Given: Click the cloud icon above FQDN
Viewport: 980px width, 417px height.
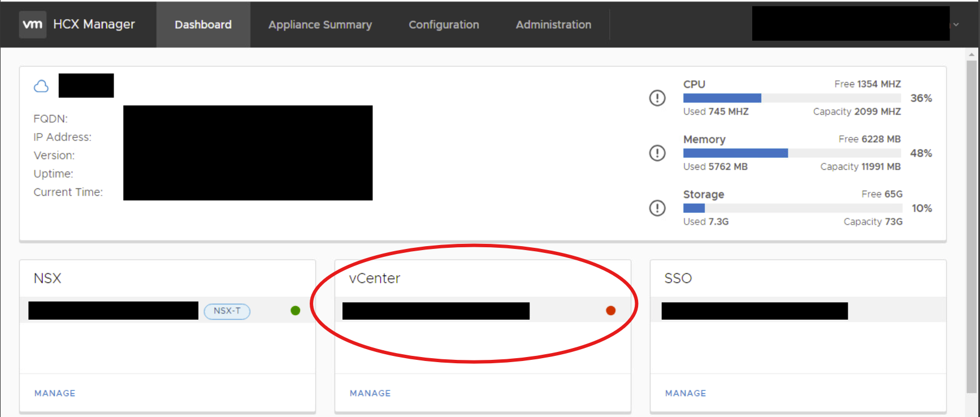Looking at the screenshot, I should (x=41, y=86).
